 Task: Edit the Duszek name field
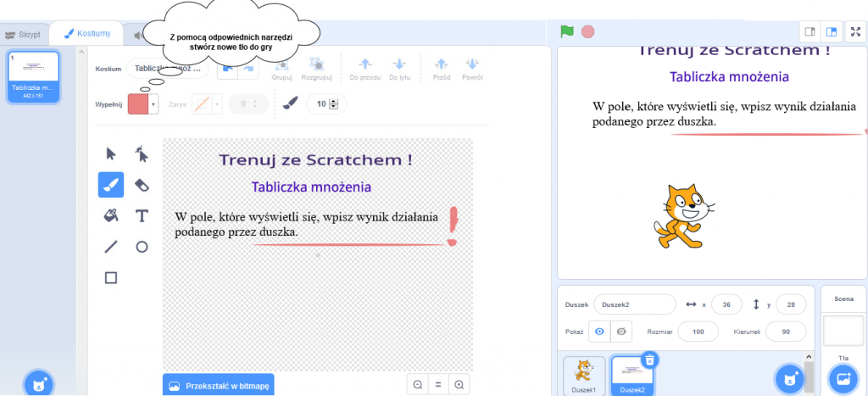[x=634, y=304]
